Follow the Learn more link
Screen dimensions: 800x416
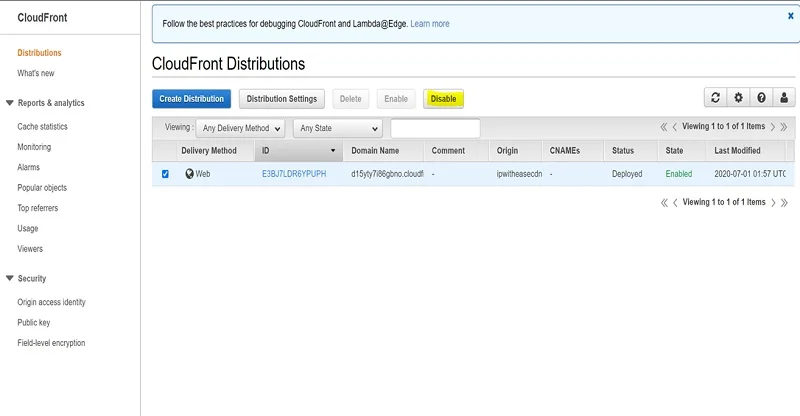[430, 23]
